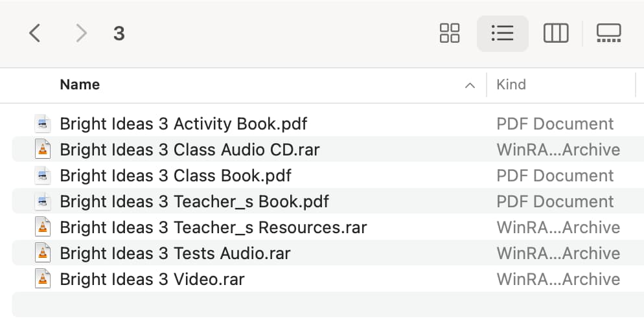Click the empty row below Video.rar
The width and height of the screenshot is (644, 320).
tap(328, 304)
